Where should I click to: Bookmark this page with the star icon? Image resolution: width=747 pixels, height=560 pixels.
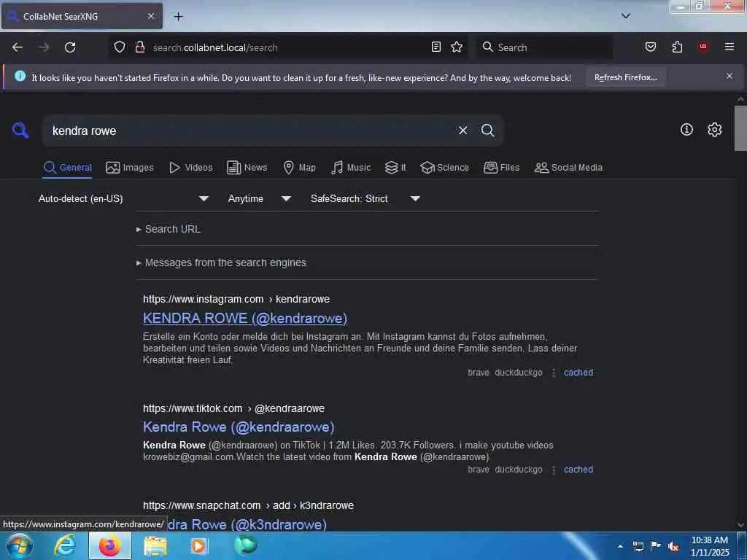pos(457,47)
